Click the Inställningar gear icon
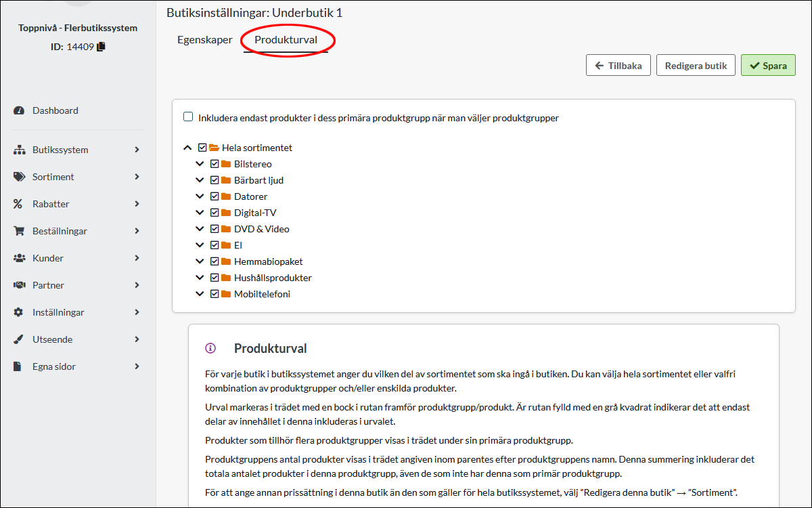The image size is (812, 508). (19, 312)
